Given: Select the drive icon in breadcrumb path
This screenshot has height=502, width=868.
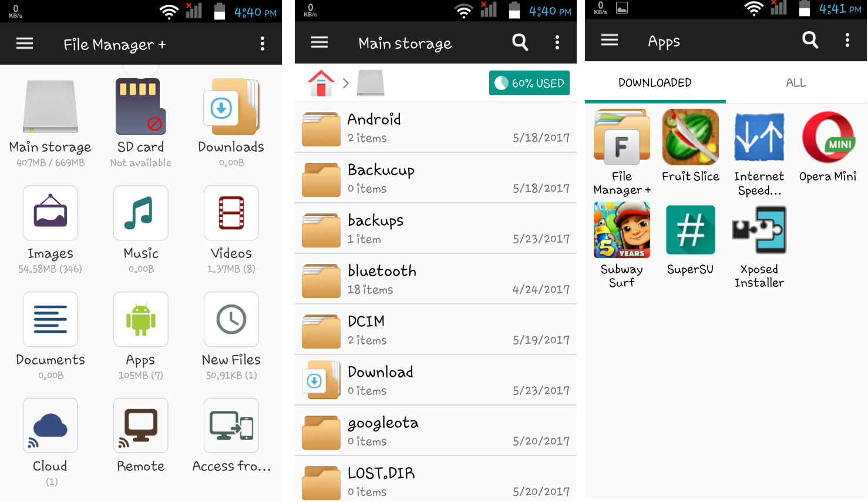Looking at the screenshot, I should pos(371,83).
